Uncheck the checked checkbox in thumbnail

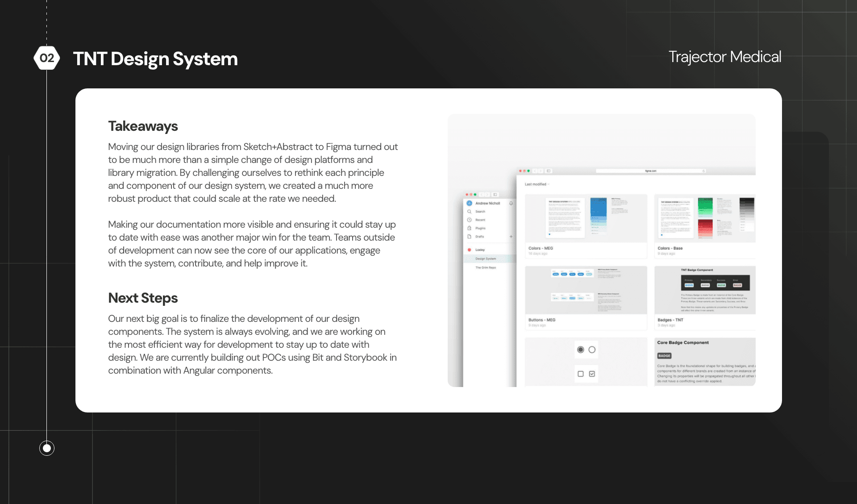(592, 374)
